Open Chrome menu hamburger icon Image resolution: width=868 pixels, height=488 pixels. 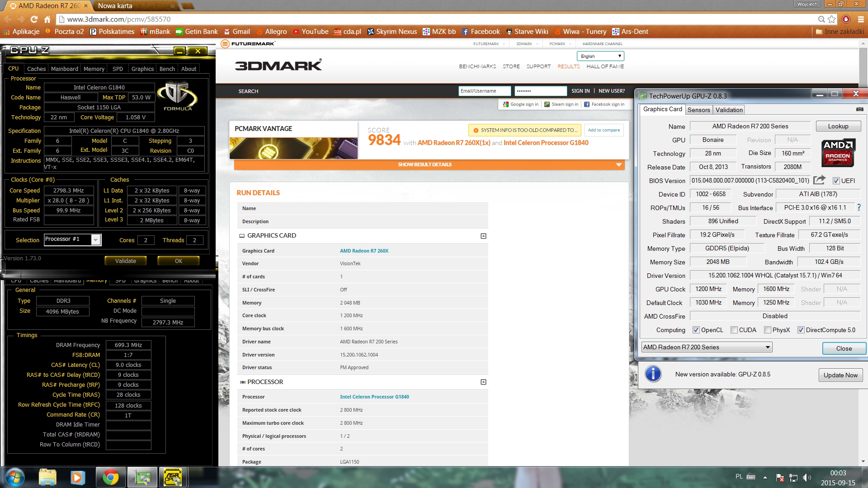[x=860, y=19]
